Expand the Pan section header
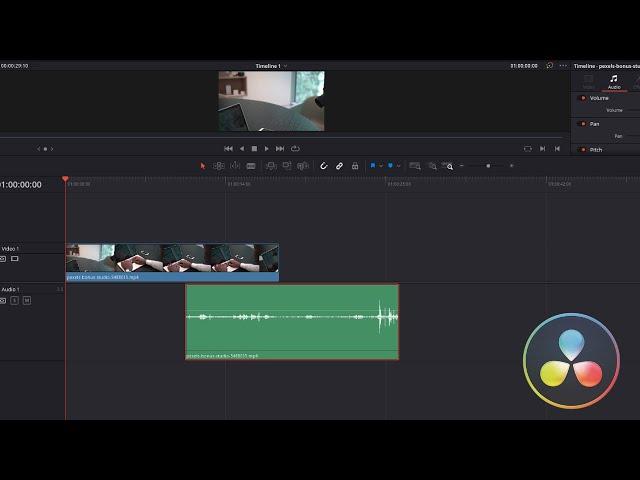The image size is (640, 480). tap(594, 124)
